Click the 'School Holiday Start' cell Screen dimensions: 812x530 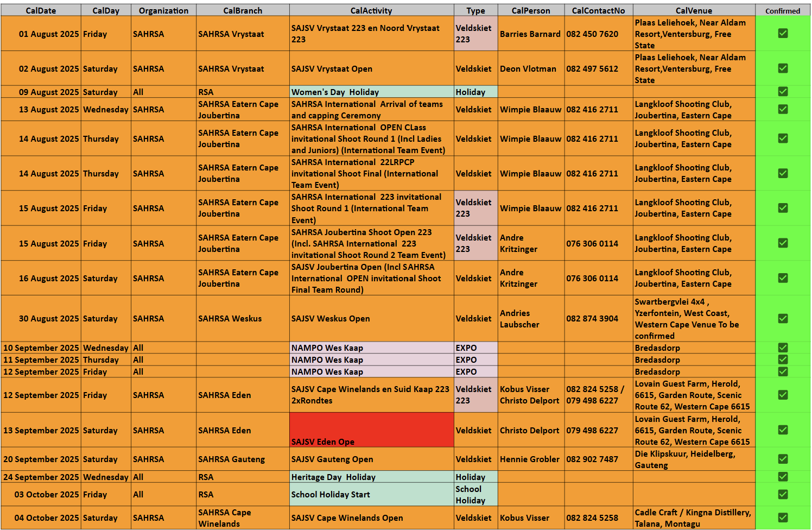pyautogui.click(x=371, y=494)
